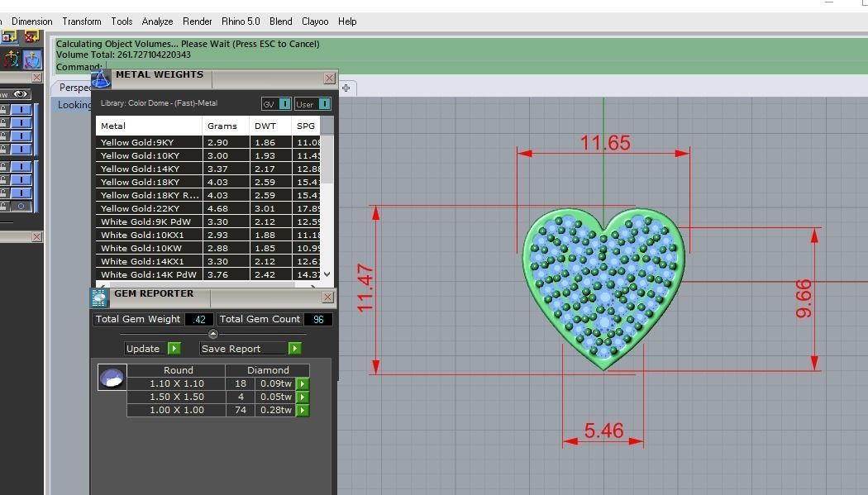The height and width of the screenshot is (495, 868).
Task: Click green arrow beside Save Report
Action: [x=294, y=349]
